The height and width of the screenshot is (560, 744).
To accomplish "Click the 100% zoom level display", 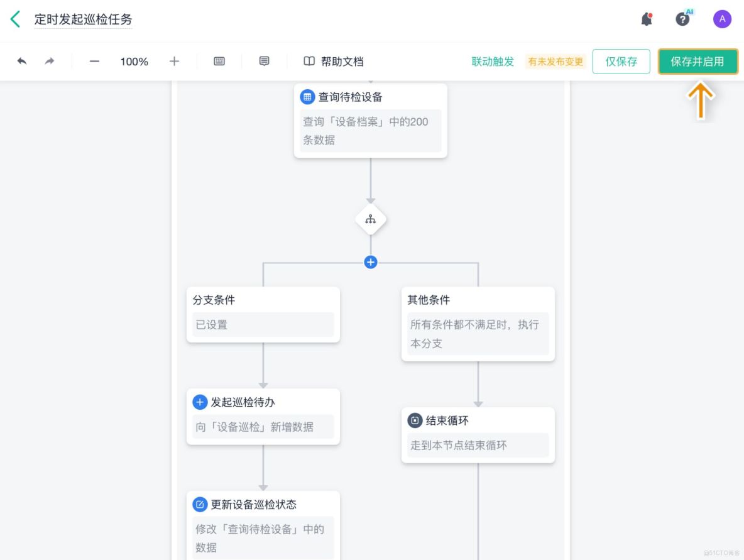I will (x=133, y=62).
